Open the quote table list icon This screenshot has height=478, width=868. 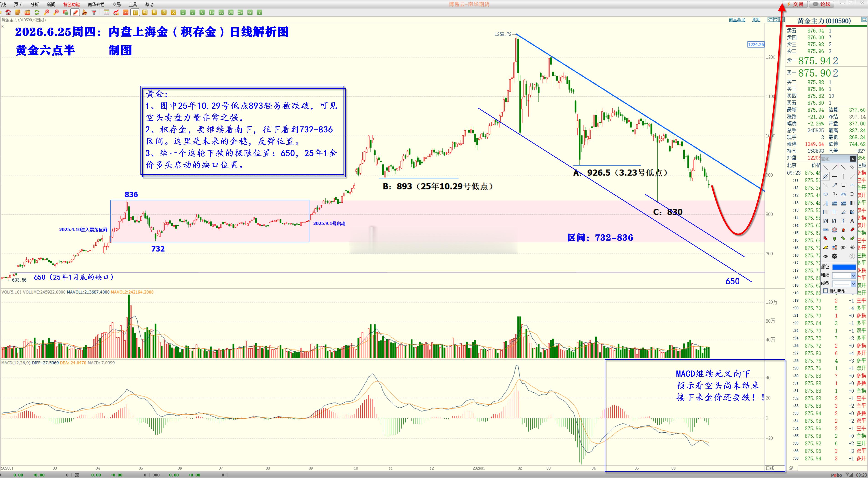pyautogui.click(x=107, y=13)
